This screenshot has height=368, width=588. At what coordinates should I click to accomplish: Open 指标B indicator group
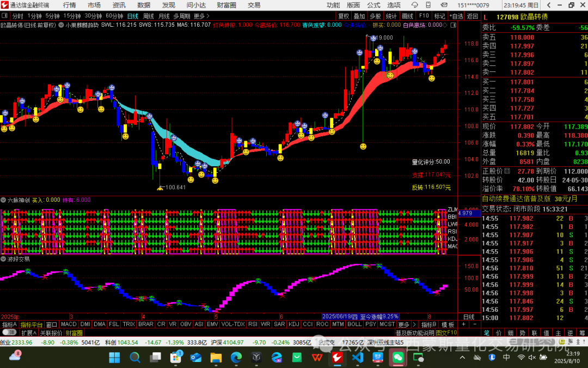click(x=428, y=324)
